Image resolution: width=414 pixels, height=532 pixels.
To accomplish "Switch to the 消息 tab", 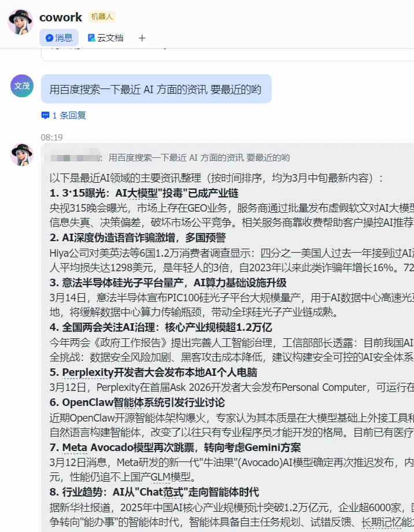I will (59, 38).
